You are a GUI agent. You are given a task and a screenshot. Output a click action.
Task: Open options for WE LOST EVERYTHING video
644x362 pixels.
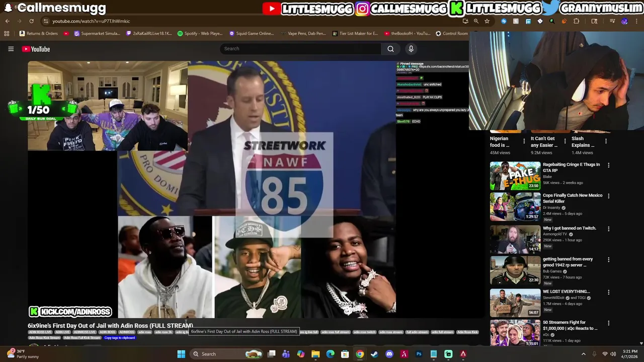(608, 292)
